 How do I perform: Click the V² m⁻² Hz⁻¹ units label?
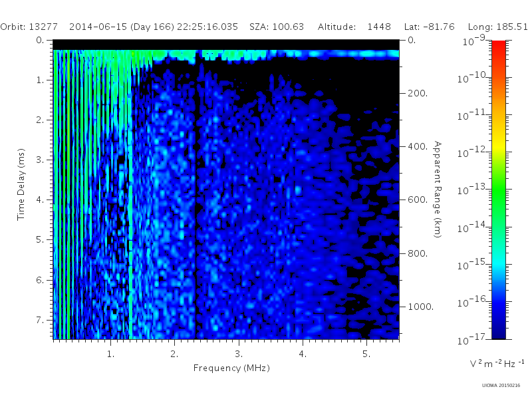(x=497, y=364)
